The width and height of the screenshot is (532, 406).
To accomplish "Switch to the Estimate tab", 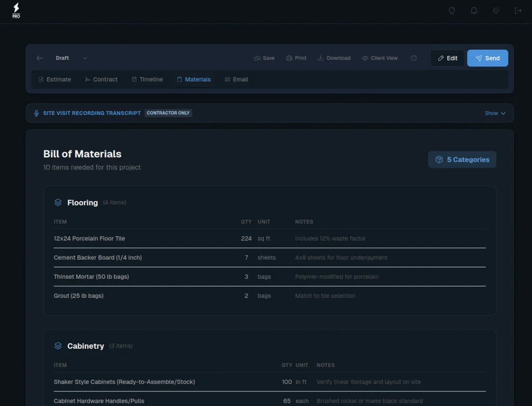I will tap(55, 79).
